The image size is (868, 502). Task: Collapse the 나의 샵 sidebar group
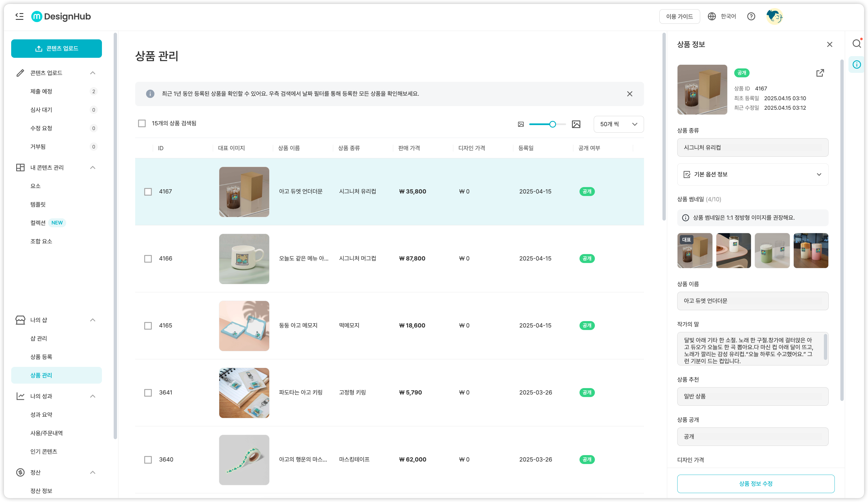pyautogui.click(x=93, y=320)
